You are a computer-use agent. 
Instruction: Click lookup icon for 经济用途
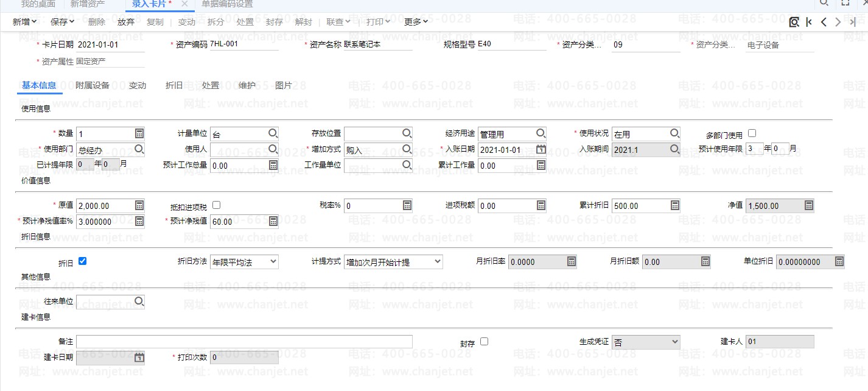click(x=541, y=134)
